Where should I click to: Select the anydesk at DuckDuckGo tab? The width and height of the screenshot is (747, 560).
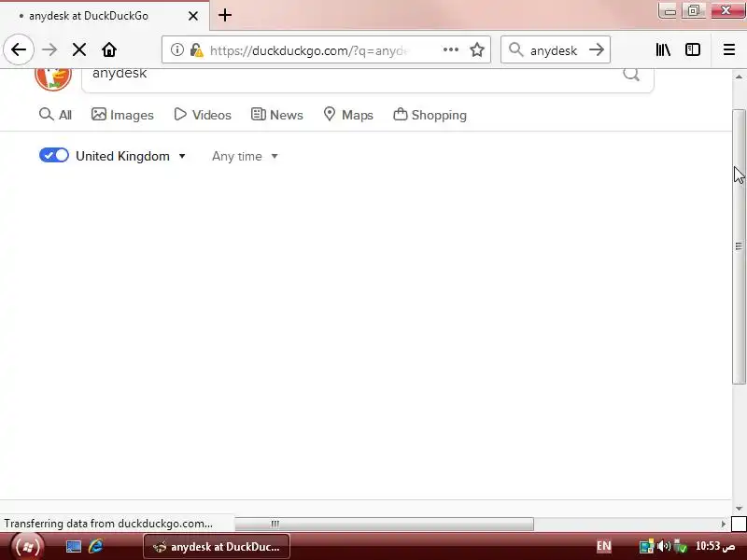click(105, 16)
